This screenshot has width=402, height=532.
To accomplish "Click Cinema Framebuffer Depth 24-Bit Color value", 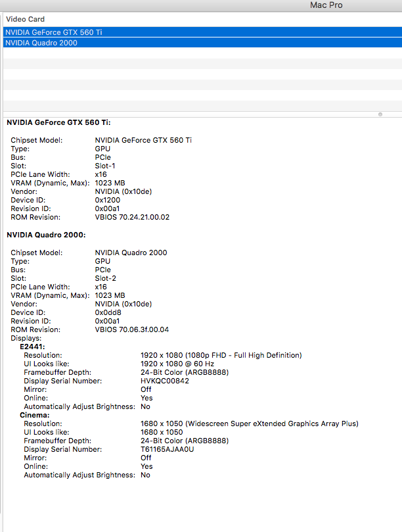I will click(x=185, y=441).
